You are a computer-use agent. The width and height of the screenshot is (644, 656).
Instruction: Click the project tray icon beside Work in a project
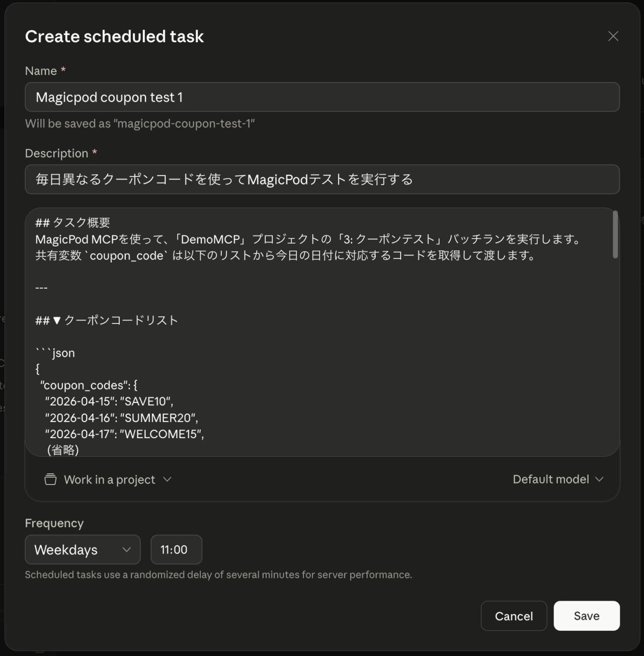50,479
